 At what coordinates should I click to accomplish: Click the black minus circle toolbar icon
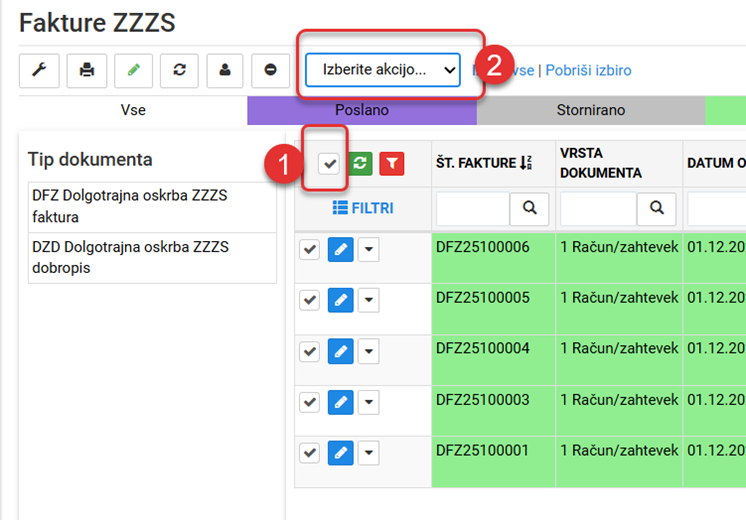pyautogui.click(x=270, y=70)
